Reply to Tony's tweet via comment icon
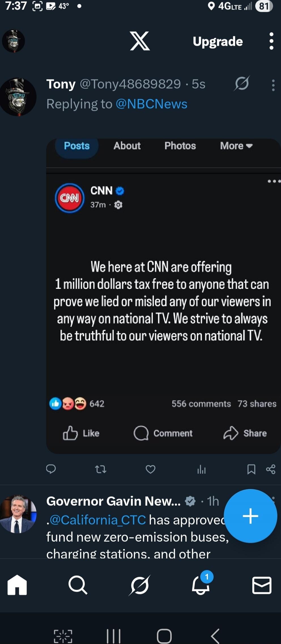 click(x=51, y=469)
